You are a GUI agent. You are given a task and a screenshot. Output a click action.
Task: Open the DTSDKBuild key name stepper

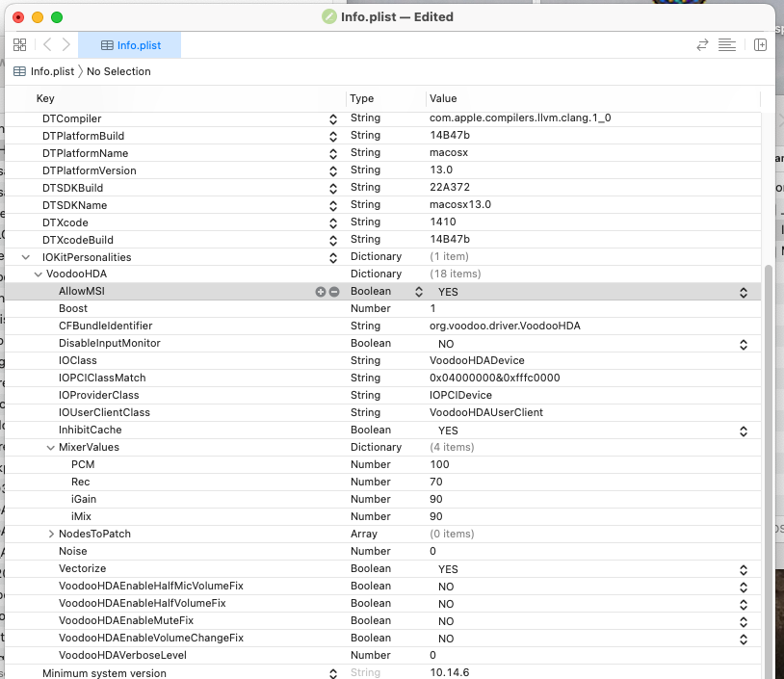pos(333,189)
